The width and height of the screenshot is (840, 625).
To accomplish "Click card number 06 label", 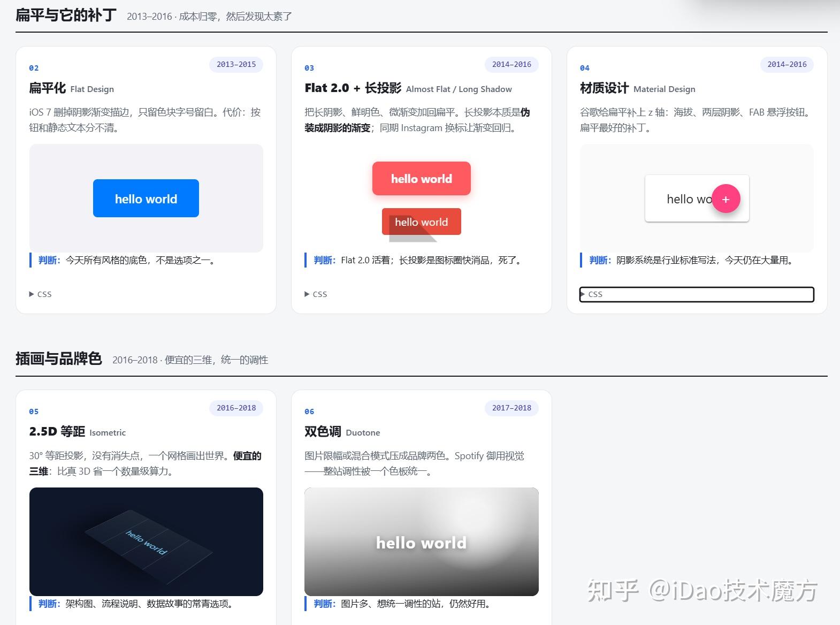I will click(309, 411).
